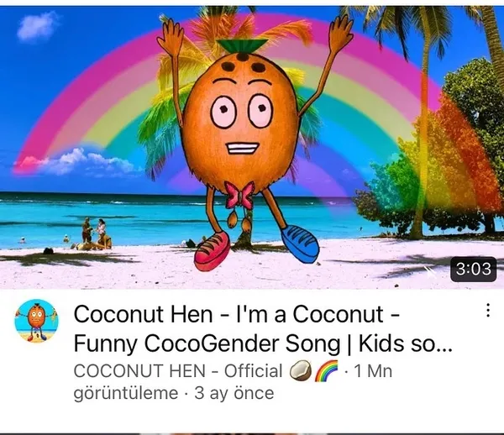The width and height of the screenshot is (504, 435).
Task: Click the green leaf atop the coconut
Action: (242, 46)
